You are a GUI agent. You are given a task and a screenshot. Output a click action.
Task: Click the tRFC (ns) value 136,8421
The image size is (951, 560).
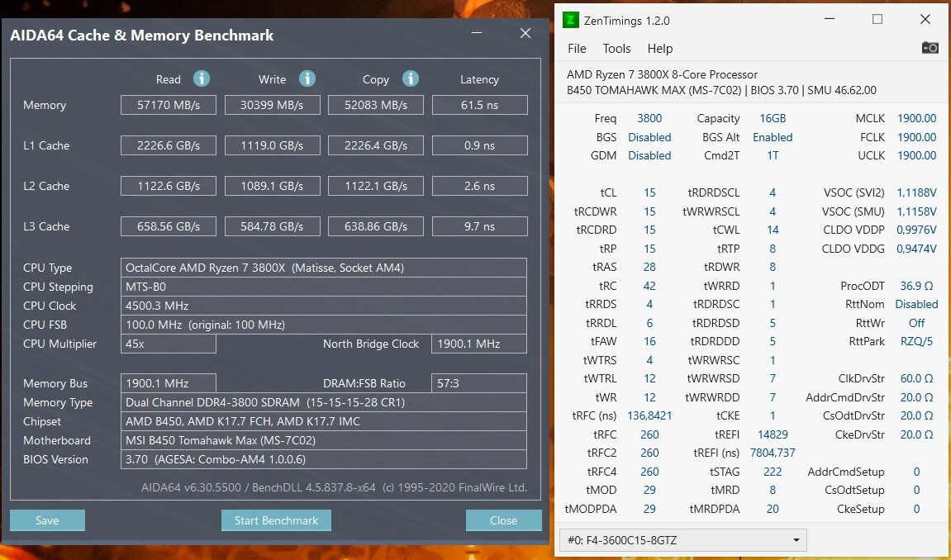click(649, 415)
